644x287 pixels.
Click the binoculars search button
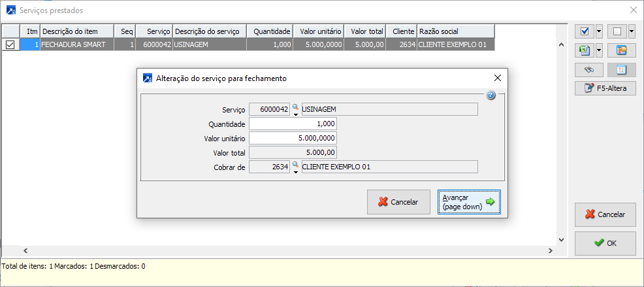(589, 70)
